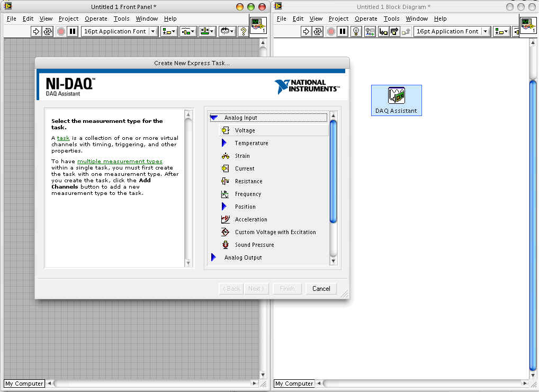Select Custom Voltage with Excitation
Viewport: 539px width, 392px height.
point(275,232)
